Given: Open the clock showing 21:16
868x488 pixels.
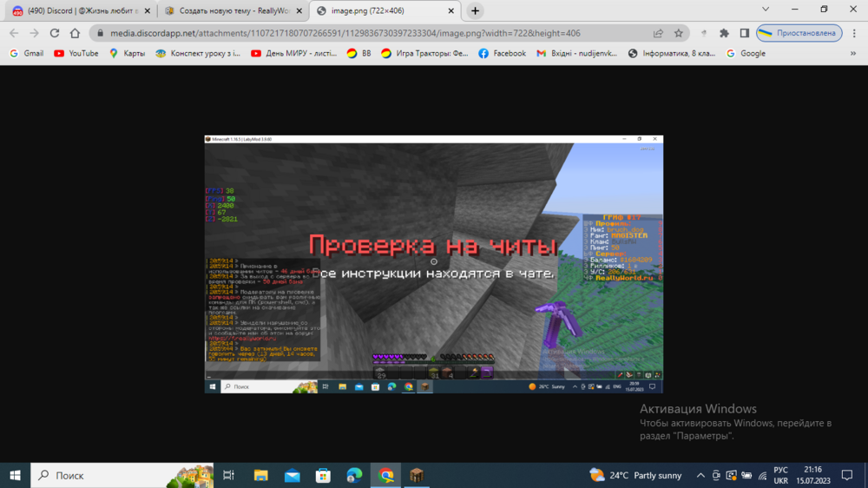Looking at the screenshot, I should (813, 475).
